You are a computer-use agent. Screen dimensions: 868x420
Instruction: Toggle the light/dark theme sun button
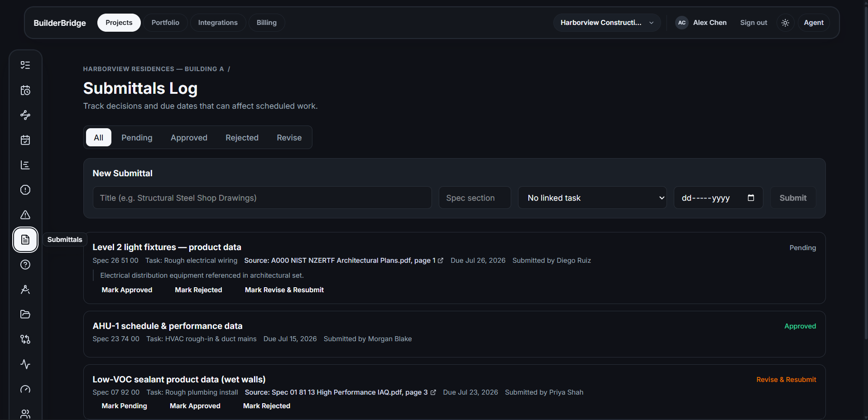click(x=785, y=23)
